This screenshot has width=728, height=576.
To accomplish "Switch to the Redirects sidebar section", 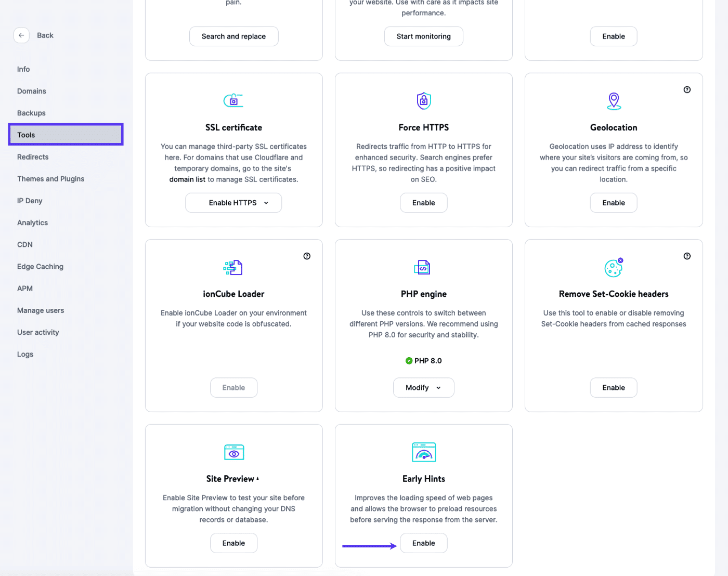I will (x=32, y=156).
